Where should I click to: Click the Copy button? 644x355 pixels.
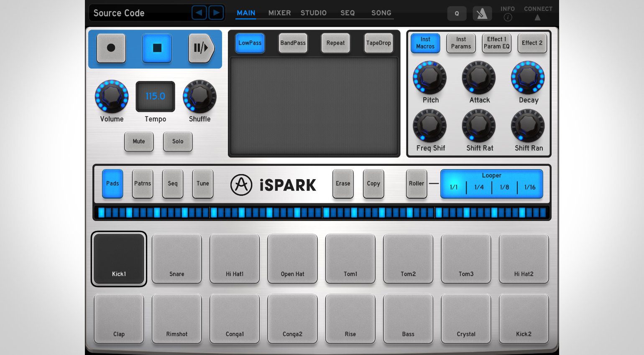point(373,184)
